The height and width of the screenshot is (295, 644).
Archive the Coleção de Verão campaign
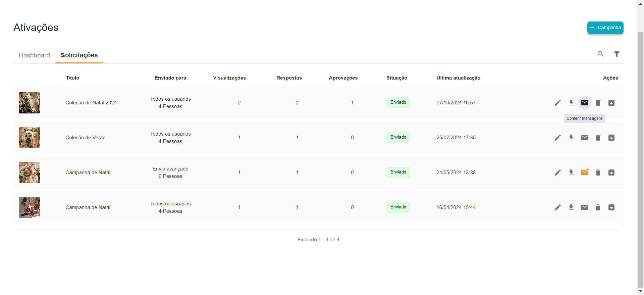click(611, 138)
